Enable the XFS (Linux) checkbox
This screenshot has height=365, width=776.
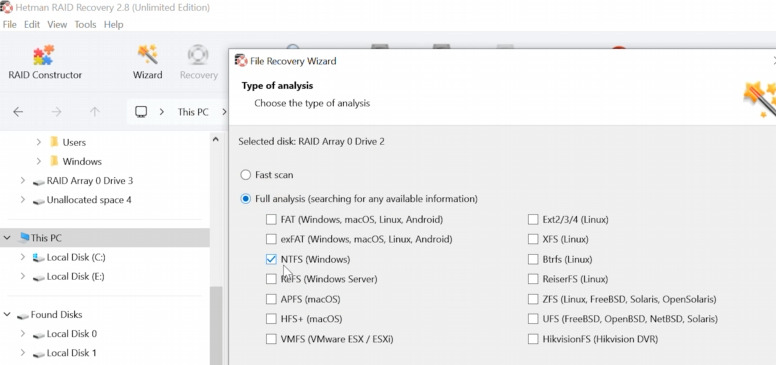pyautogui.click(x=533, y=239)
